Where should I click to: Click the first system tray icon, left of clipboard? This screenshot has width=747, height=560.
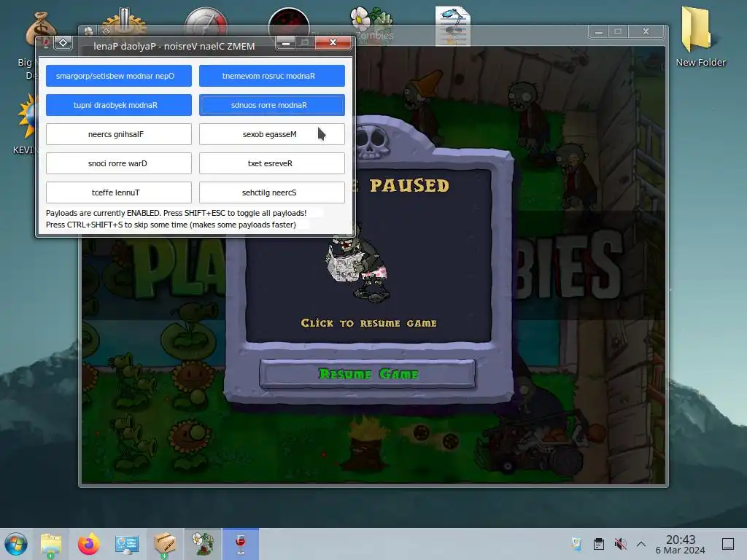point(577,544)
